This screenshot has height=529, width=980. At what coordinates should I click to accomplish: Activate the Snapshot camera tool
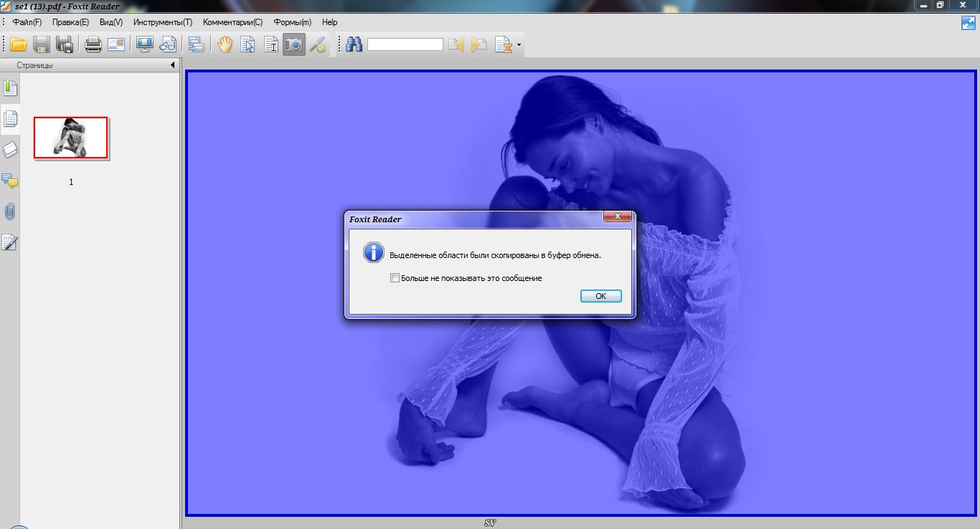click(x=293, y=44)
